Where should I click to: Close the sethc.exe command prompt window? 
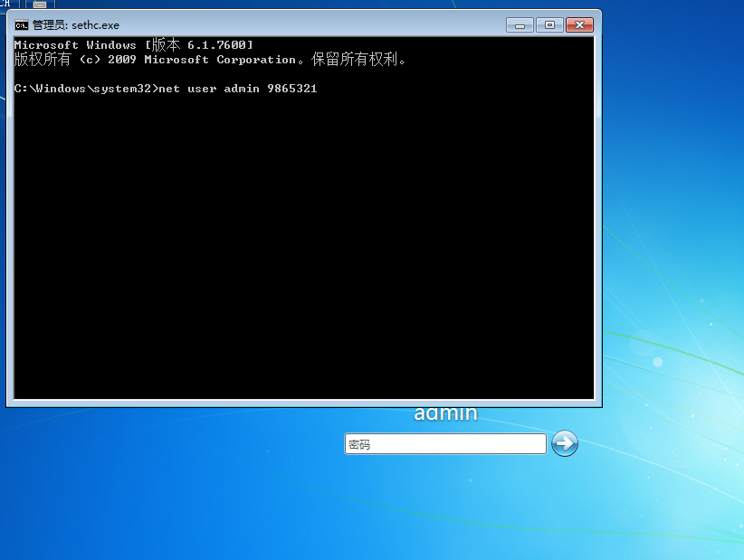(578, 24)
